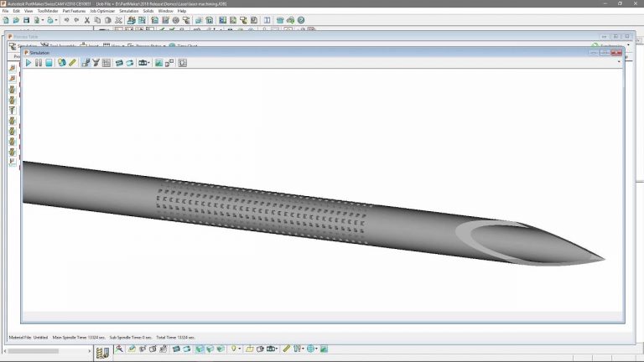Open the Part Features menu
The height and width of the screenshot is (362, 644).
[x=74, y=11]
